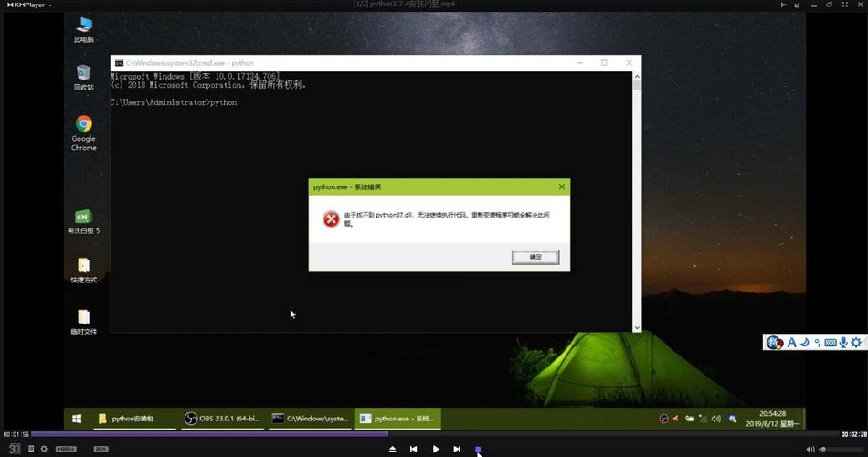Screen dimensions: 868x457
Task: Select the python安装包 taskbar item
Action: 133,419
